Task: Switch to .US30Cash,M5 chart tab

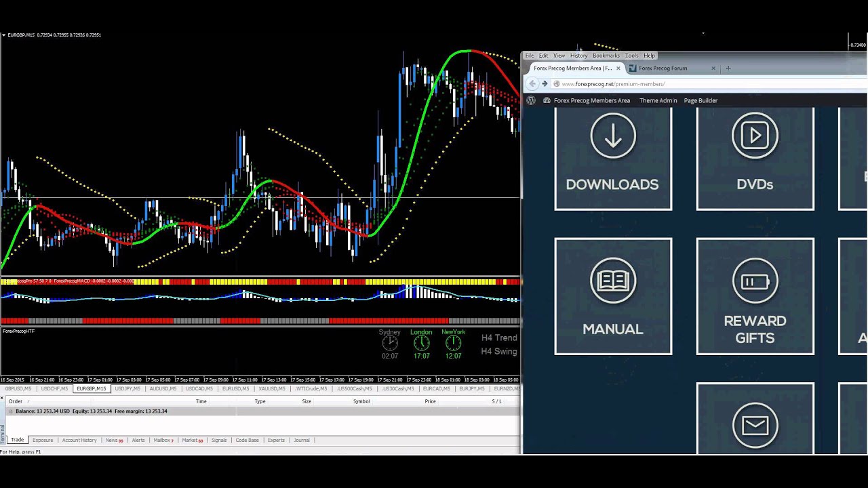Action: pos(397,389)
